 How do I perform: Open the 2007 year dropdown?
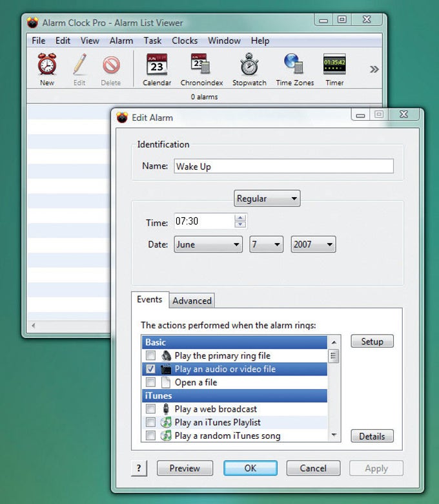pos(313,244)
